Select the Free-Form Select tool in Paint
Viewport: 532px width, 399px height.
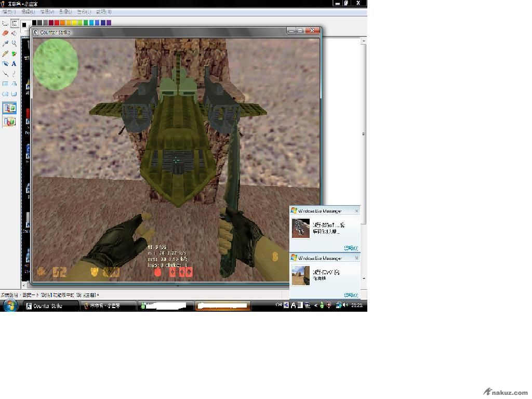click(5, 23)
